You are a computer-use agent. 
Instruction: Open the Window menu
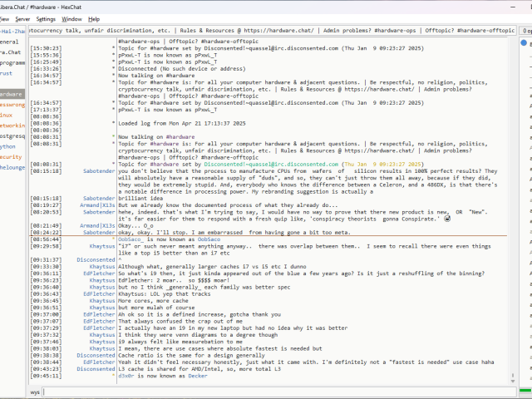click(72, 18)
